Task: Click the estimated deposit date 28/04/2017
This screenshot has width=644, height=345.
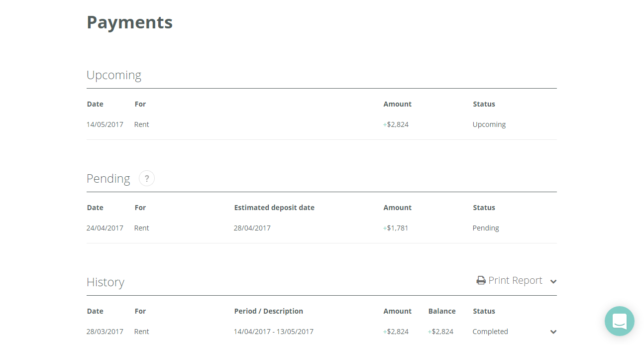Action: pos(252,228)
